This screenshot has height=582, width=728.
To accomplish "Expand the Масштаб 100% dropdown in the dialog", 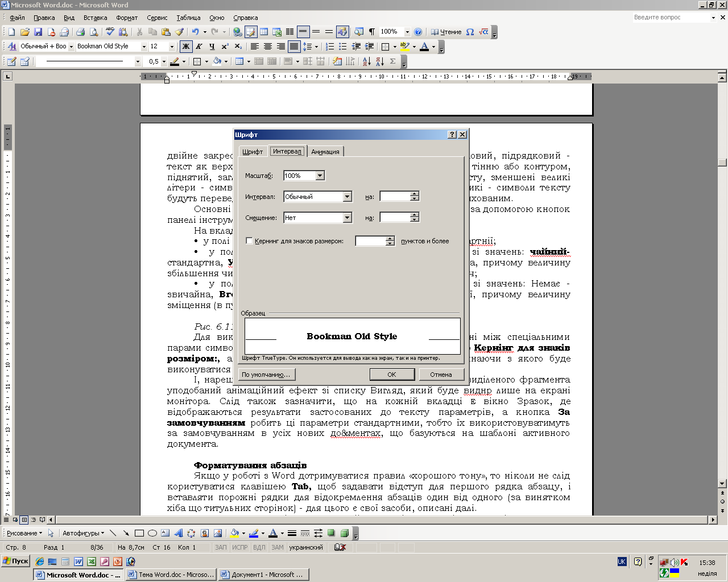I will (320, 176).
